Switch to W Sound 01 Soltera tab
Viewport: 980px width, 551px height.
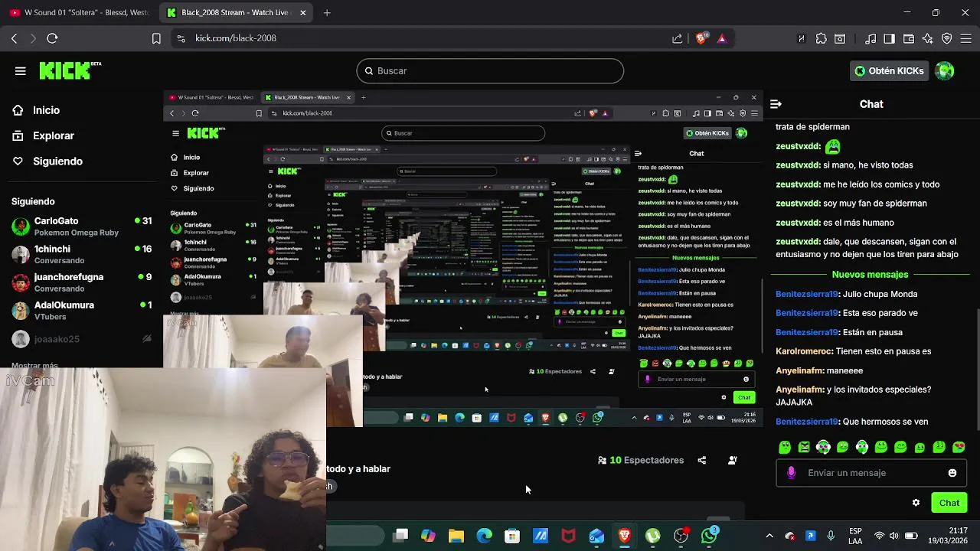(80, 13)
